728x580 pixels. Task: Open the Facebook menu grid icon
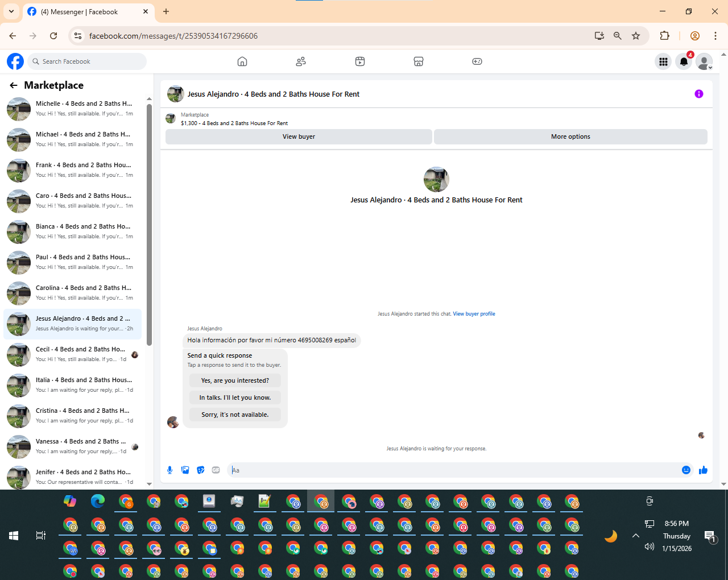tap(663, 61)
